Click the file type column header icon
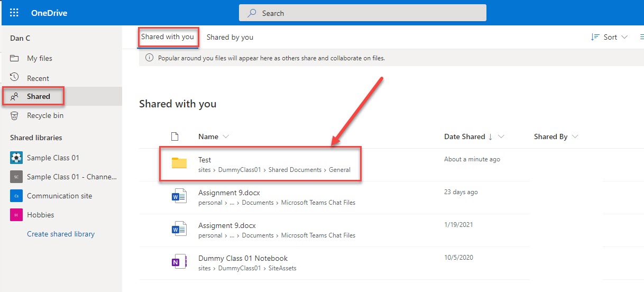Screen dimensions: 644x292 pyautogui.click(x=175, y=136)
